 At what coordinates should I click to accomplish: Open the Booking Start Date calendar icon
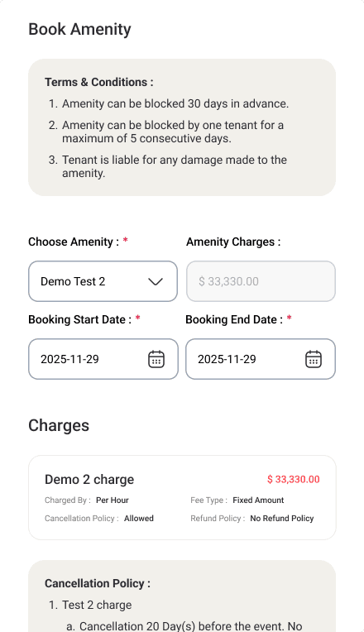click(156, 359)
